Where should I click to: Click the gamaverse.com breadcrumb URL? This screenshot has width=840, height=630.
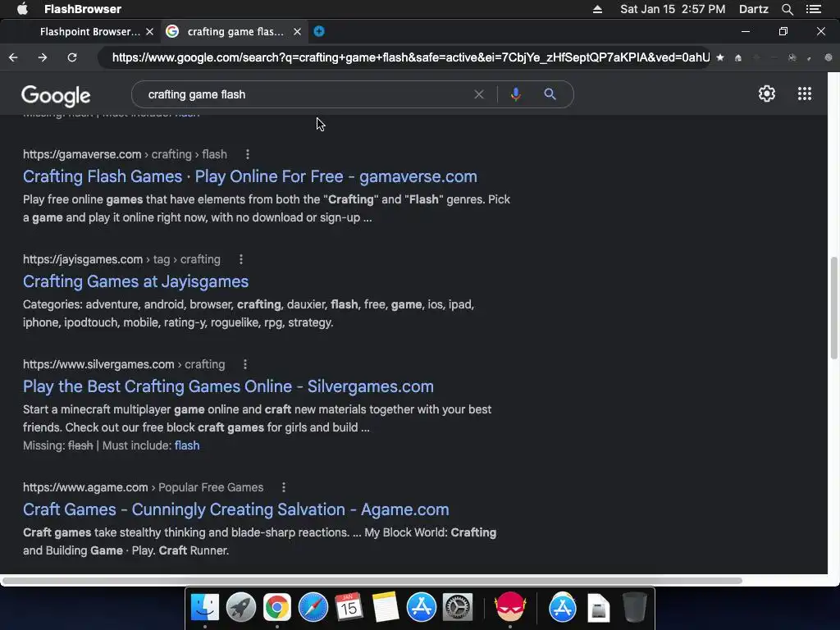(125, 154)
